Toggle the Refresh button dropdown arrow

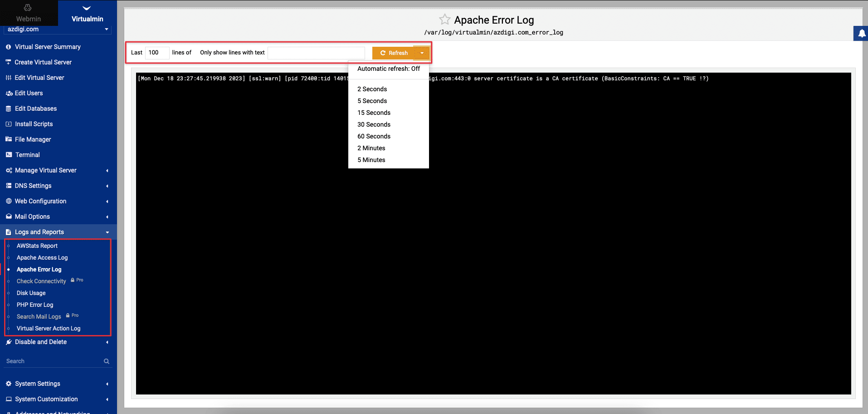[422, 53]
